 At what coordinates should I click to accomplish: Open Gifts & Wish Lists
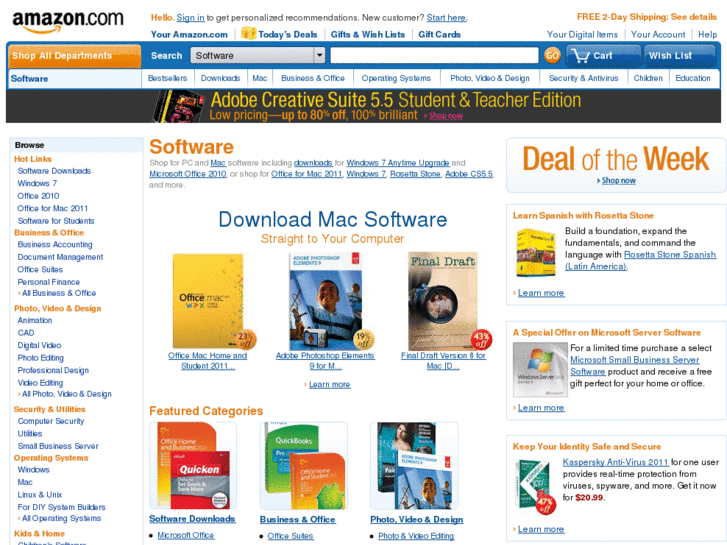pyautogui.click(x=368, y=34)
